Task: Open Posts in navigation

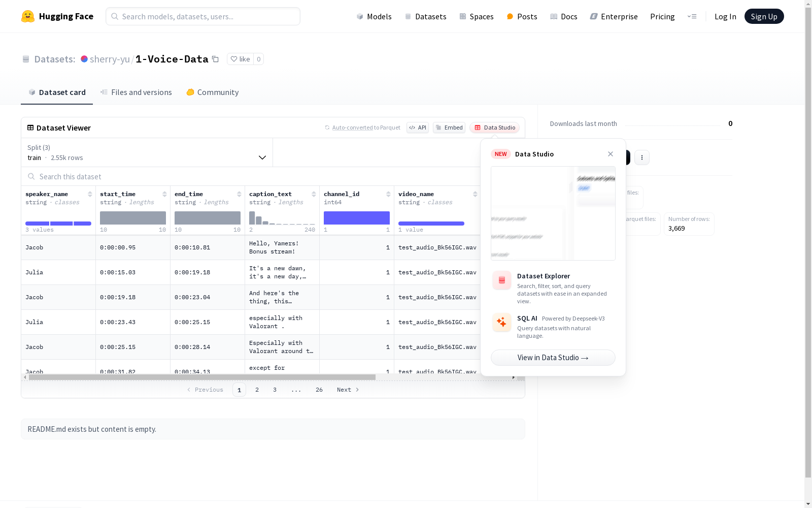Action: [522, 16]
